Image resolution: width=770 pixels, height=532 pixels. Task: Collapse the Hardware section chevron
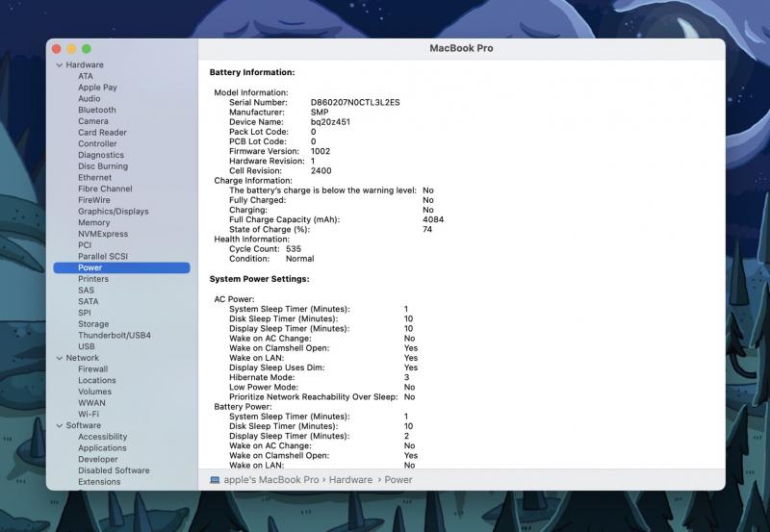pos(60,64)
